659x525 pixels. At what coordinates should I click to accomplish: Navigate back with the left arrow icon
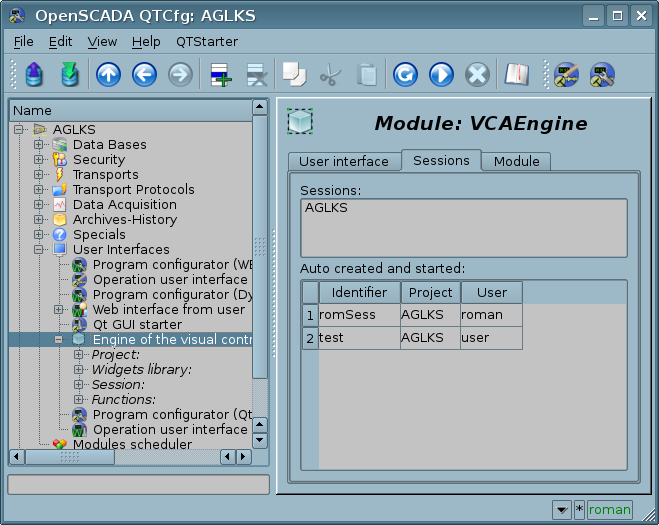pyautogui.click(x=144, y=75)
